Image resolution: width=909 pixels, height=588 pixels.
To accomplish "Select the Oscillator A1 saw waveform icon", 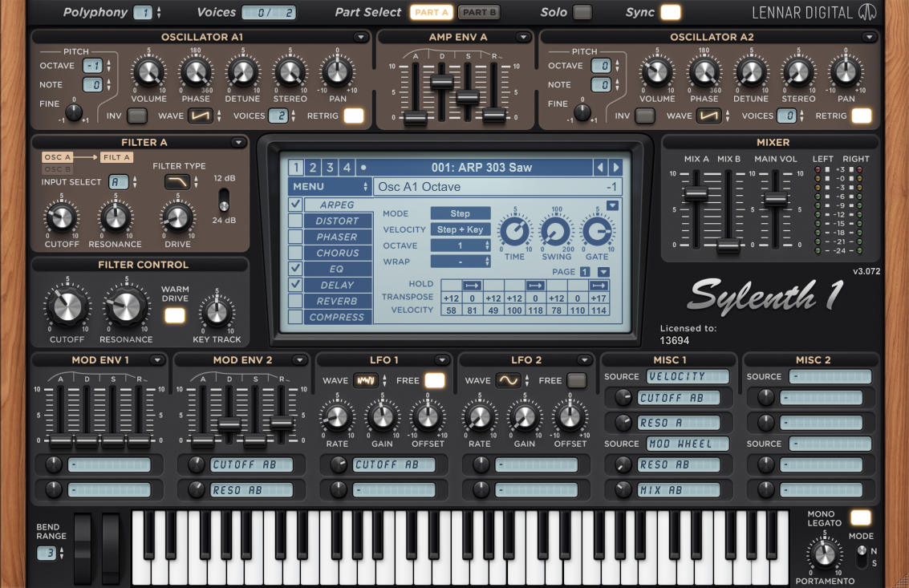I will [x=201, y=116].
